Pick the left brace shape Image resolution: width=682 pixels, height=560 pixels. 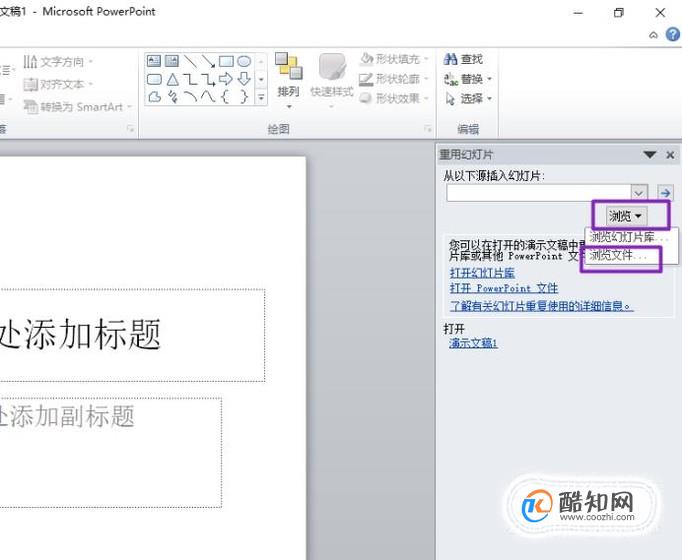click(226, 97)
